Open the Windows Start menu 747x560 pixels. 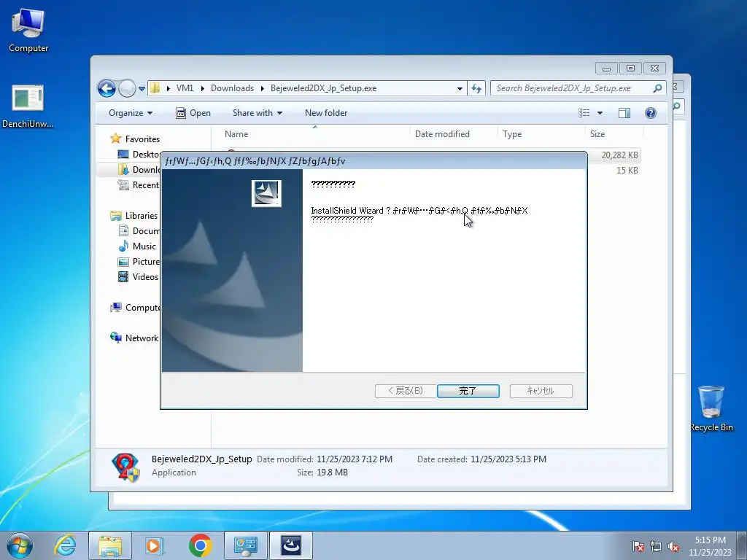point(20,545)
